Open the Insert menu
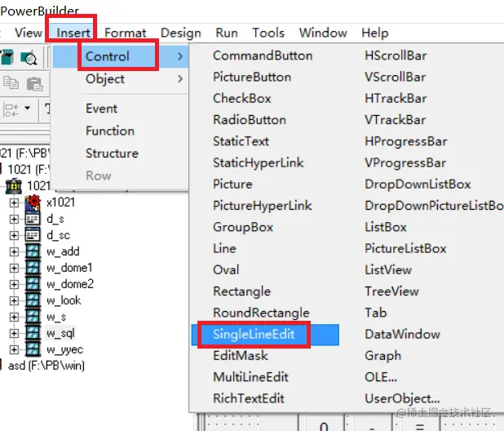Image resolution: width=504 pixels, height=431 pixels. click(73, 33)
